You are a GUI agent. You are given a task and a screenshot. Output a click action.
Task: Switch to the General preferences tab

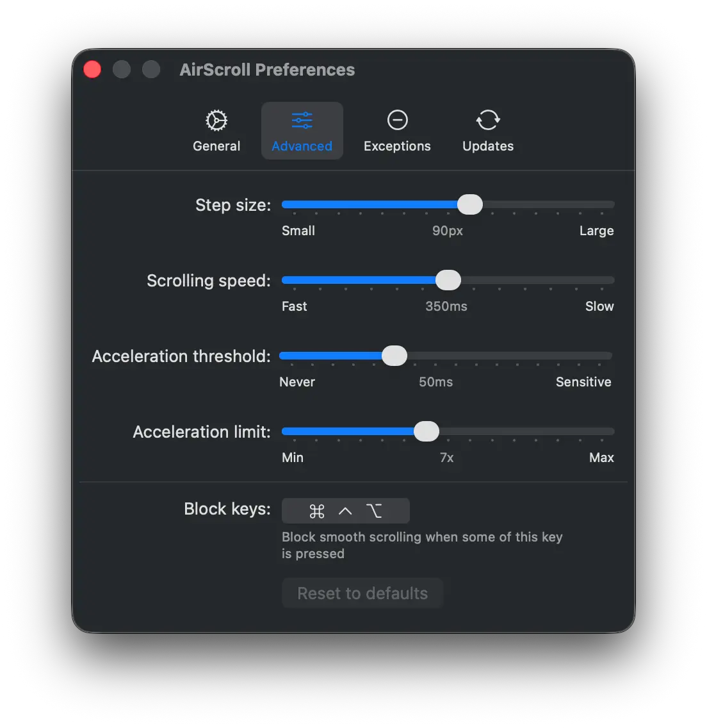click(x=216, y=131)
